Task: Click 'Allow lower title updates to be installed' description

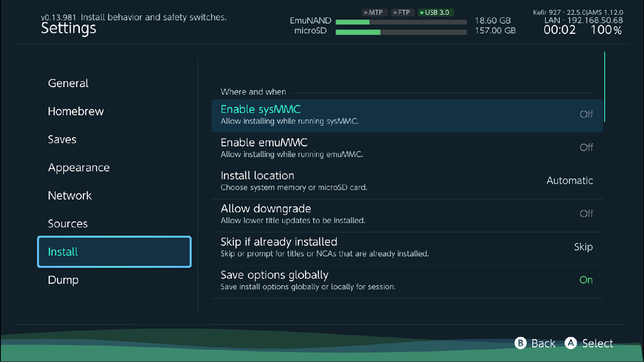Action: 293,221
